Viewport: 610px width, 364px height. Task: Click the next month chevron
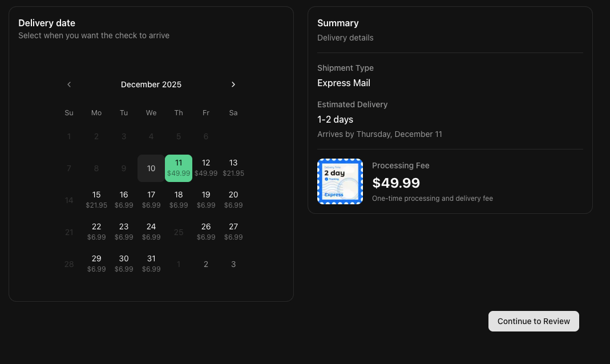233,84
